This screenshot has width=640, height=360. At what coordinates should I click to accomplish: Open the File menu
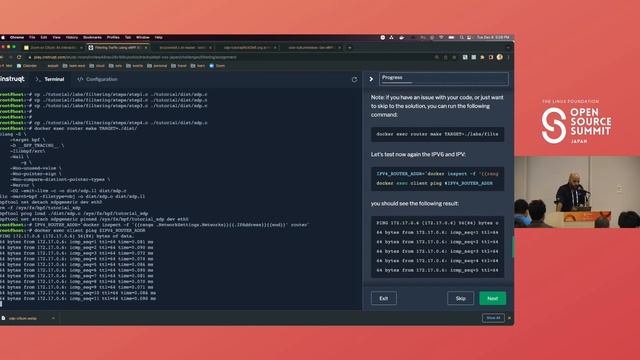point(32,38)
